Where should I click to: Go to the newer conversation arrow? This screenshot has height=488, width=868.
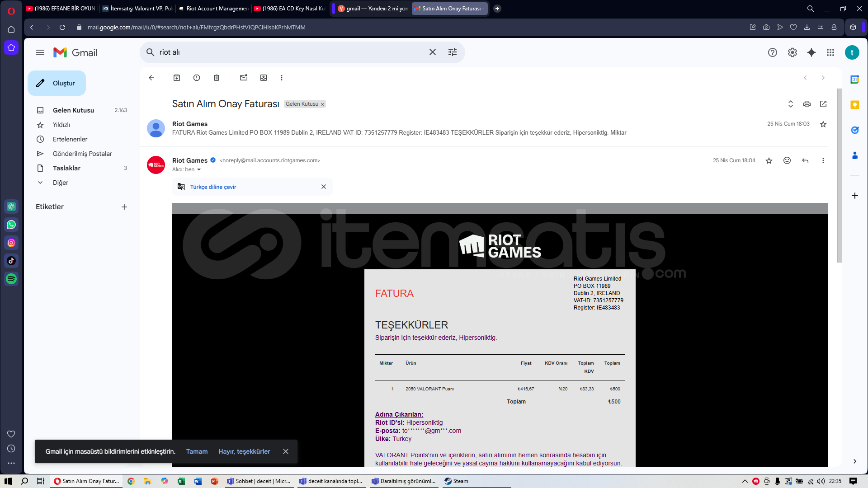point(805,78)
